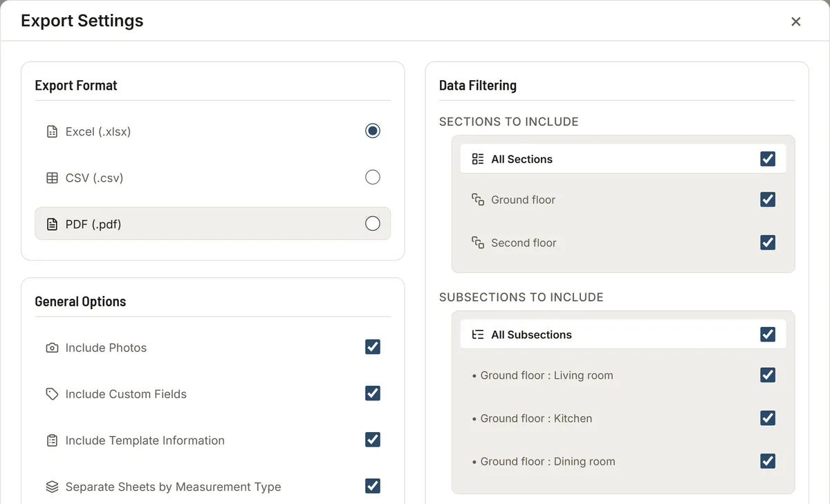This screenshot has width=830, height=504.
Task: Click the All Sections label
Action: [x=522, y=159]
